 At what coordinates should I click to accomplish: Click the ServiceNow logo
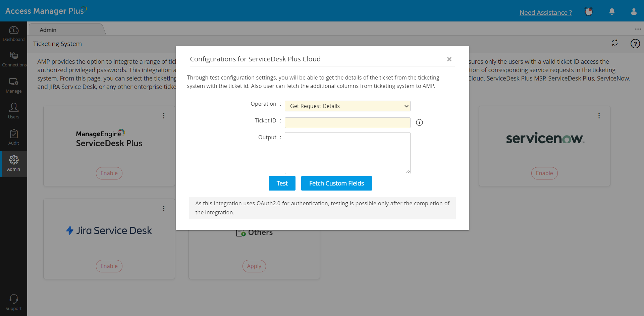pyautogui.click(x=545, y=138)
